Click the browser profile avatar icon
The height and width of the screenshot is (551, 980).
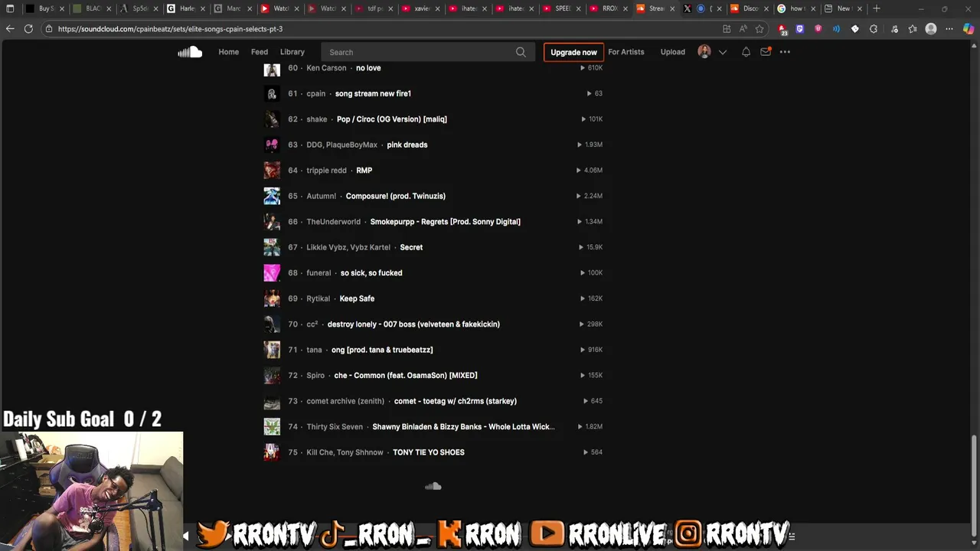click(x=931, y=28)
